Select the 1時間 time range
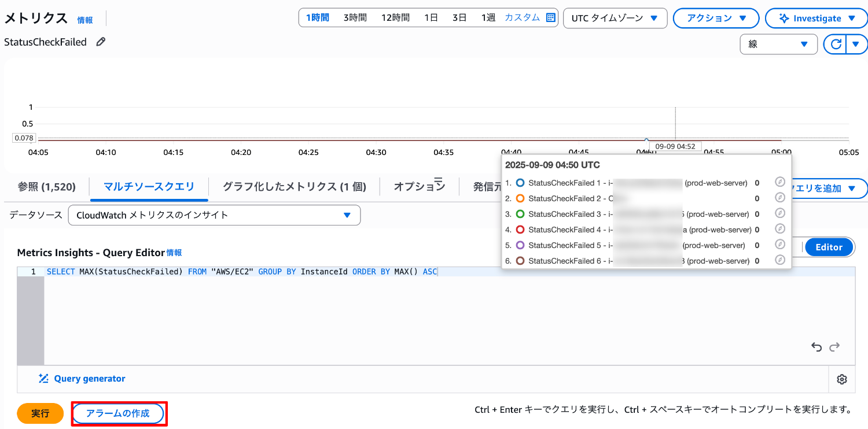The image size is (868, 429). (x=318, y=17)
